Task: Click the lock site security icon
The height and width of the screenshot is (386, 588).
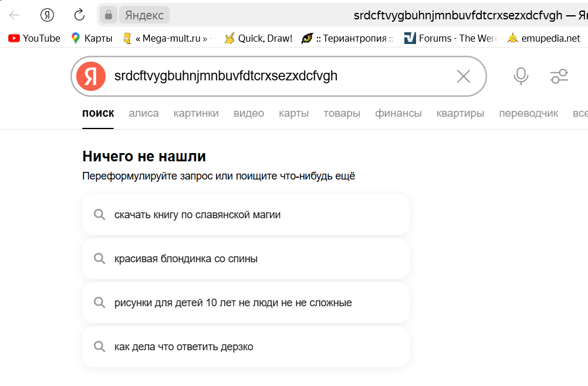Action: pyautogui.click(x=108, y=15)
